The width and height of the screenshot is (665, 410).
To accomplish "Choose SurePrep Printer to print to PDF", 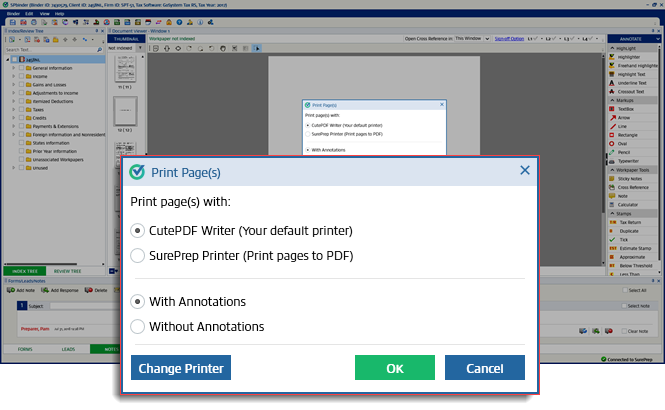I will pyautogui.click(x=139, y=255).
